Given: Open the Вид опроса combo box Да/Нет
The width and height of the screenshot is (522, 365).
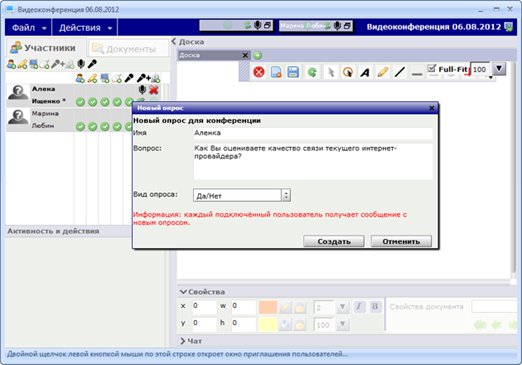Looking at the screenshot, I should click(242, 195).
